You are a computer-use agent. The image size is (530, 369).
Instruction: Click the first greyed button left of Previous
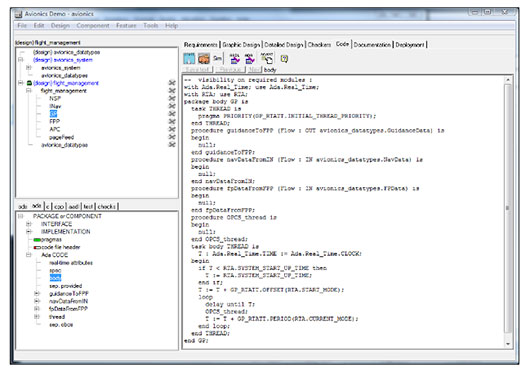198,70
